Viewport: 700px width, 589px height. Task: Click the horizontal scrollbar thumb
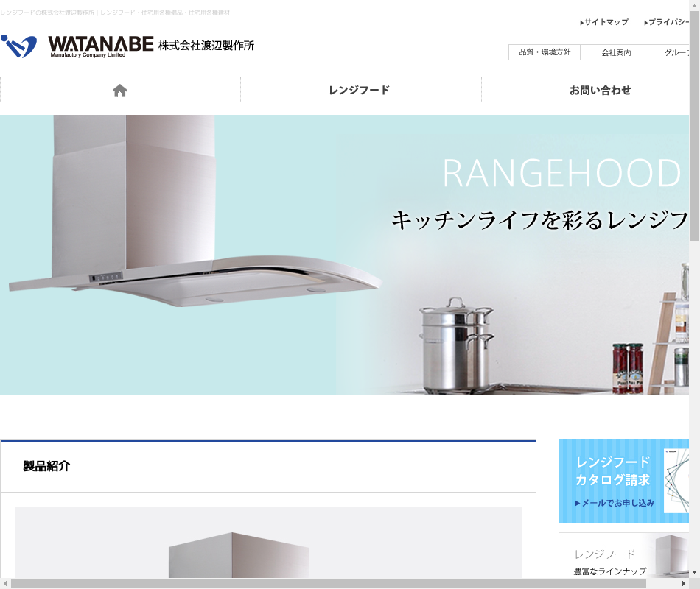(328, 583)
